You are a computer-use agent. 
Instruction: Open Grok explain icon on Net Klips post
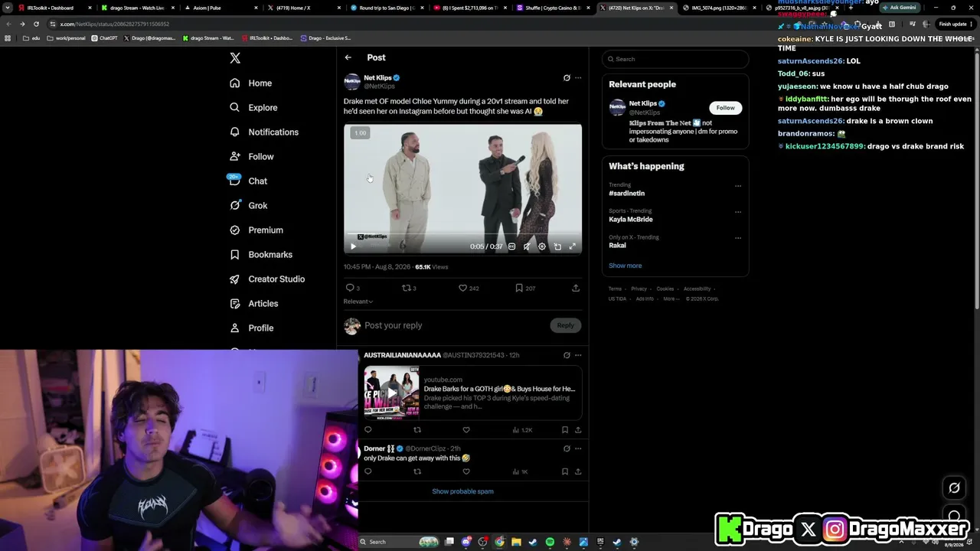click(567, 77)
